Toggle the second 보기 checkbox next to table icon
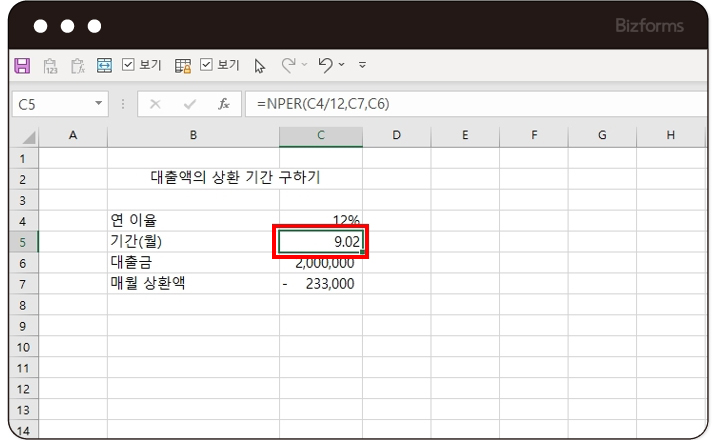715x440 pixels. (x=206, y=65)
